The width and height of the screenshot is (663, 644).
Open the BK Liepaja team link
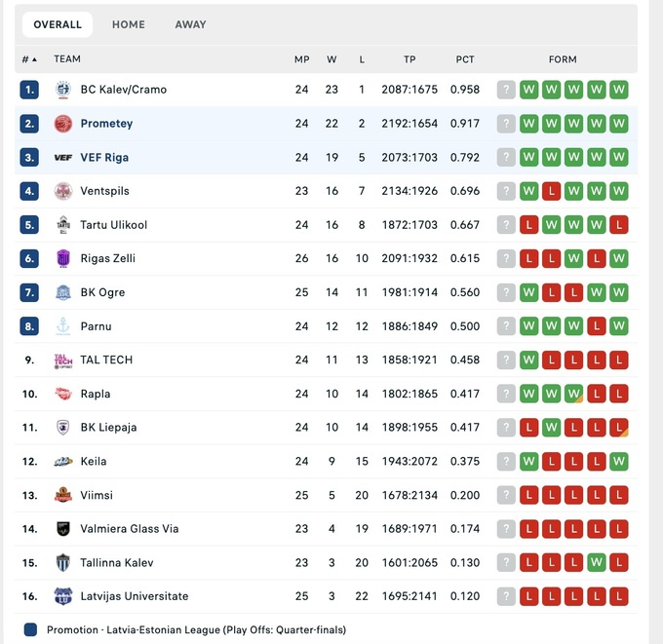pyautogui.click(x=108, y=428)
